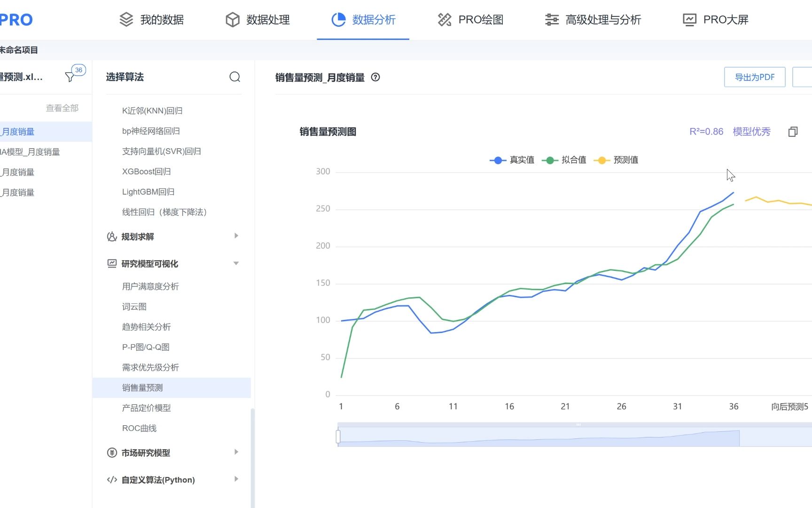Screen dimensions: 812x508
Task: Select 支持向量机(SVR)回归 algorithm
Action: (162, 151)
